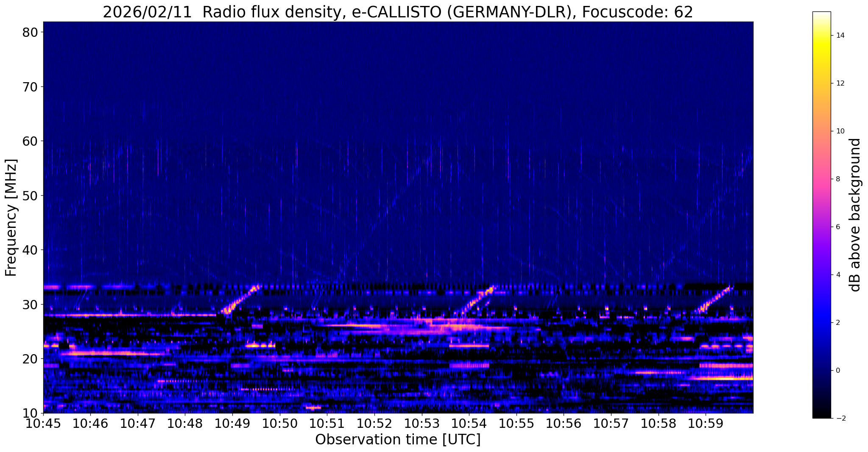This screenshot has width=868, height=452.
Task: Select the 10:49 time tick label
Action: (x=232, y=423)
